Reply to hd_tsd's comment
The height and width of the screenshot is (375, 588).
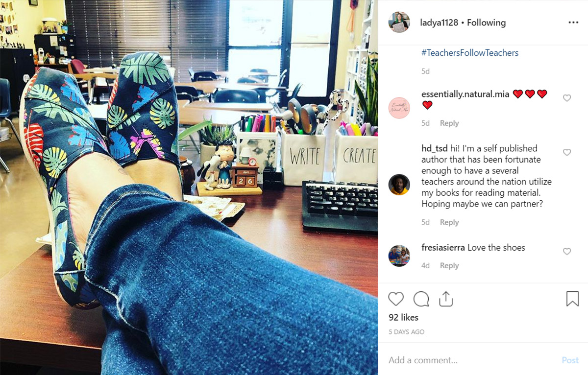(449, 222)
